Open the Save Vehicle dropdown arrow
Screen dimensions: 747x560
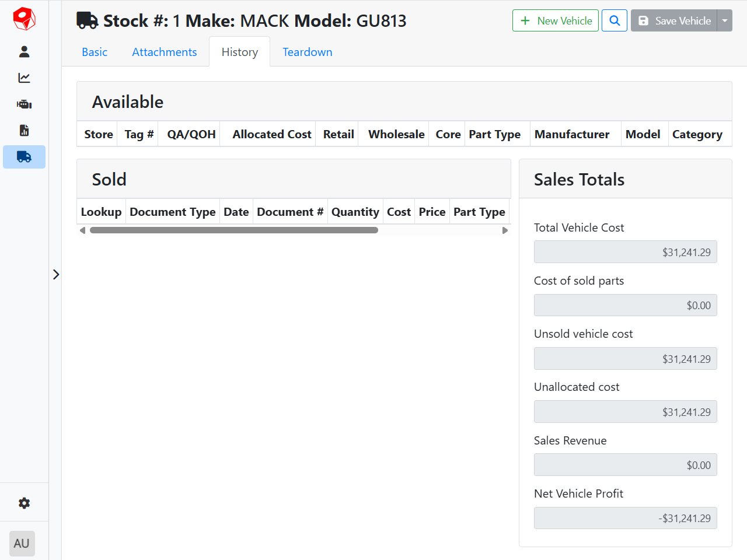pos(725,20)
